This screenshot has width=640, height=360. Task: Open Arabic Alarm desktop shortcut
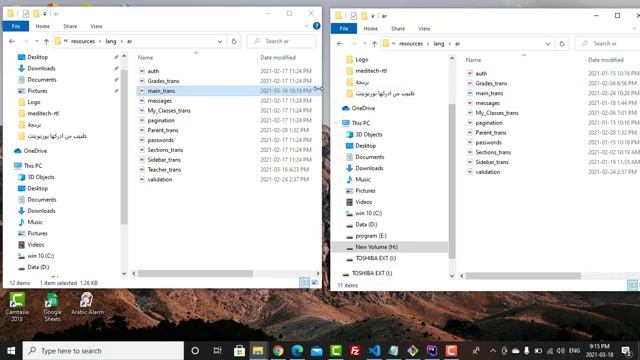[87, 304]
